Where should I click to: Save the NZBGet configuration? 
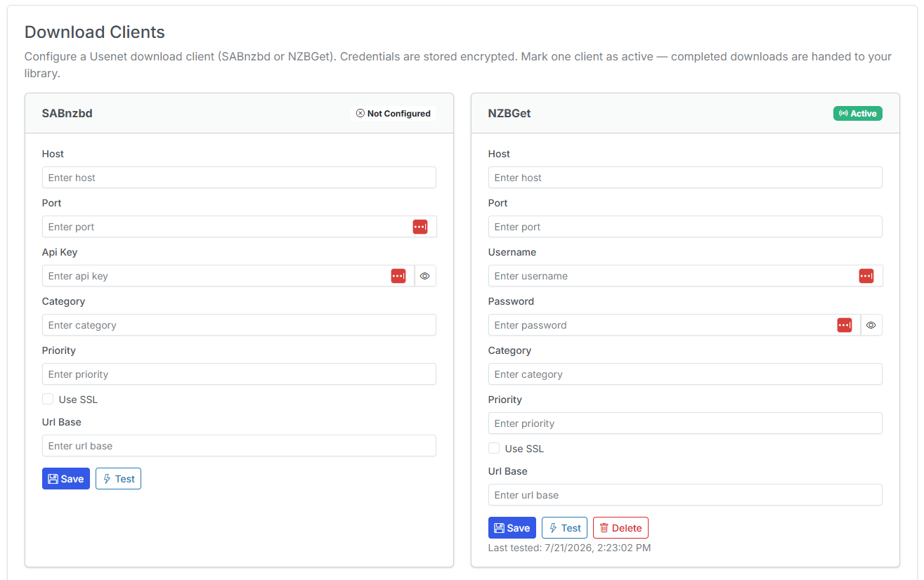click(512, 528)
